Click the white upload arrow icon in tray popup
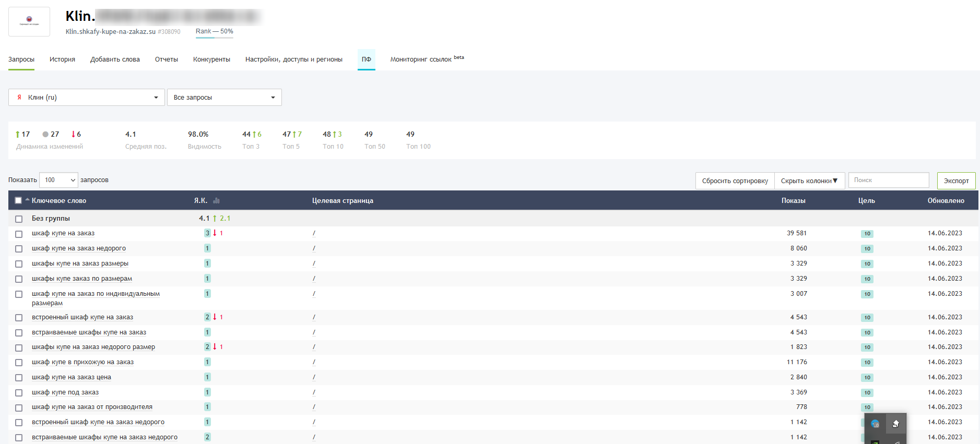Image resolution: width=980 pixels, height=444 pixels. (x=896, y=424)
